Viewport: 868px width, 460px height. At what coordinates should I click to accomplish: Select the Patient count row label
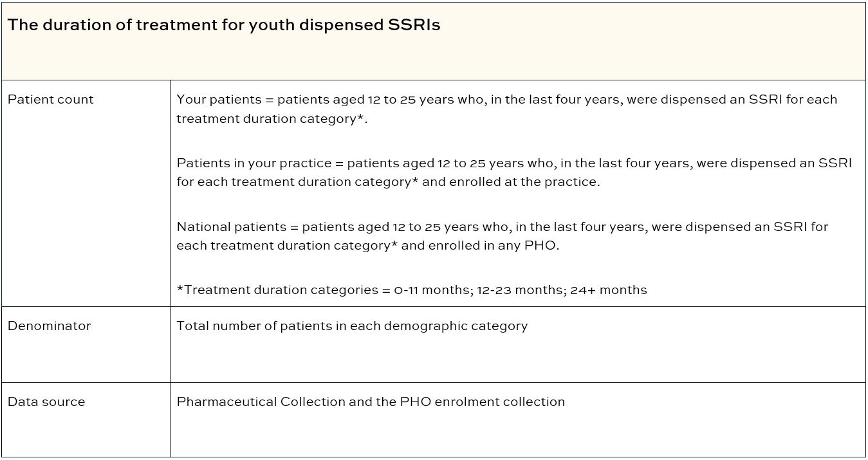point(50,100)
